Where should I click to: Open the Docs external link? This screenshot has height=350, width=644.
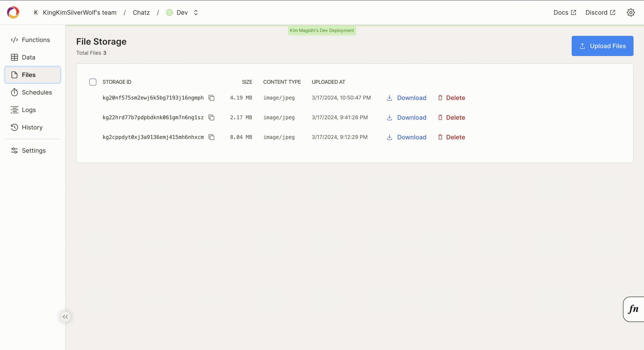point(564,12)
